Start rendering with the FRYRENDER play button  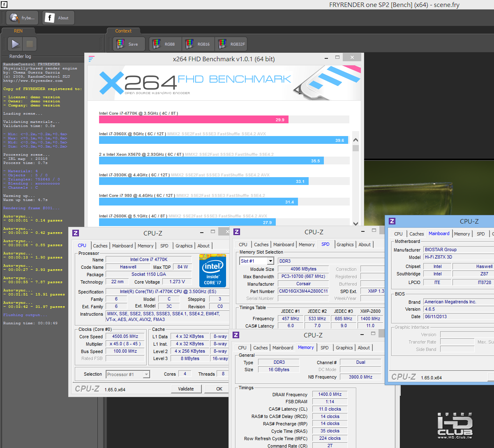[16, 44]
